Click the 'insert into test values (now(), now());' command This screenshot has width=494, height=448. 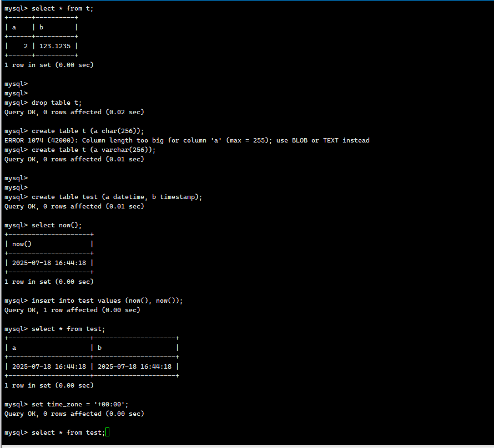pyautogui.click(x=107, y=301)
